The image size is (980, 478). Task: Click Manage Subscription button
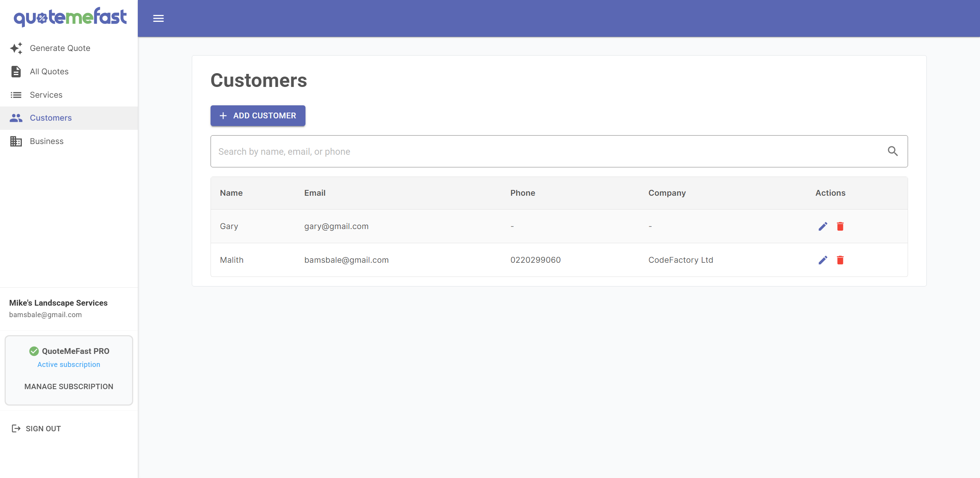69,386
